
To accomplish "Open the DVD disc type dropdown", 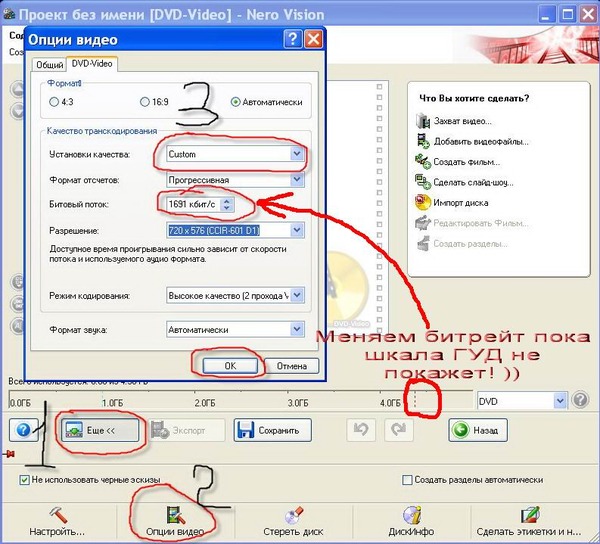I will click(x=522, y=401).
